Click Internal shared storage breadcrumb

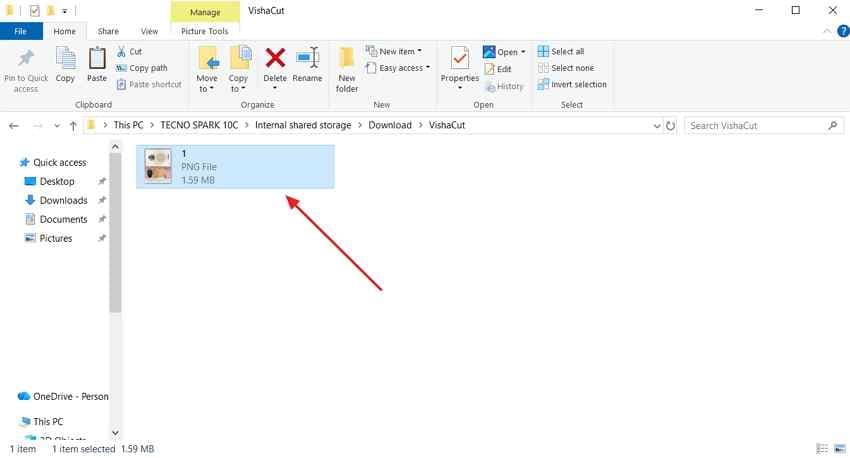coord(303,125)
